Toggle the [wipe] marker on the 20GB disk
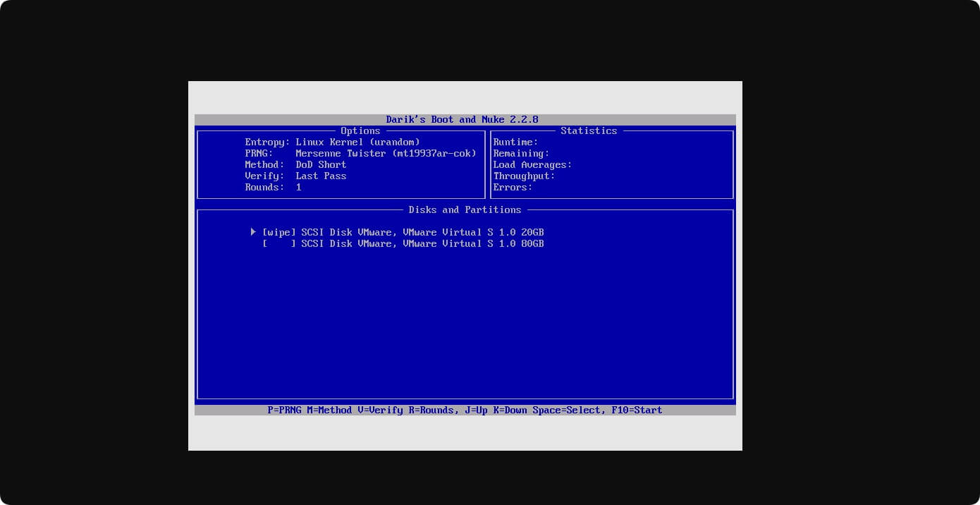The width and height of the screenshot is (980, 505). [x=278, y=232]
